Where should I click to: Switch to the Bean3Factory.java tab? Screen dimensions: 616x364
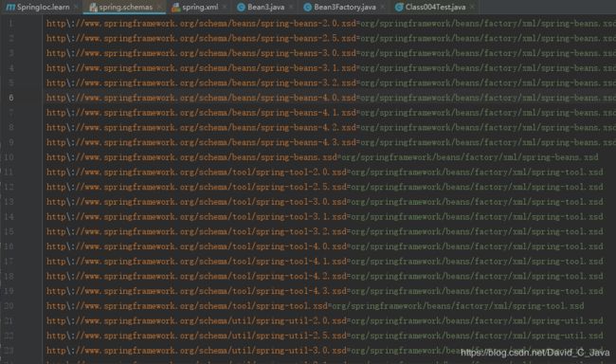coord(345,7)
